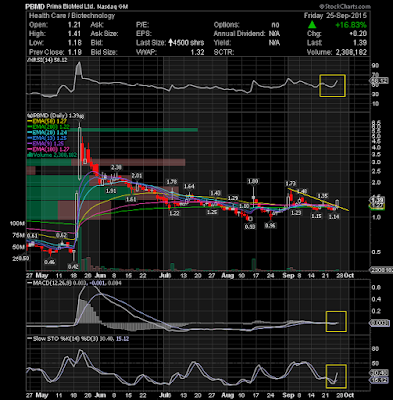
Task: Click the 0.93 price low annotation
Action: click(x=250, y=226)
